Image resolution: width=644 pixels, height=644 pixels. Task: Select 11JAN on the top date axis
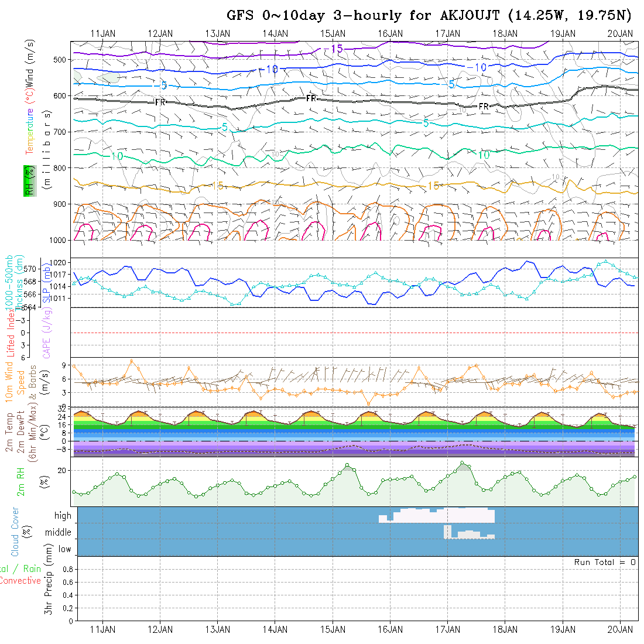pos(103,33)
